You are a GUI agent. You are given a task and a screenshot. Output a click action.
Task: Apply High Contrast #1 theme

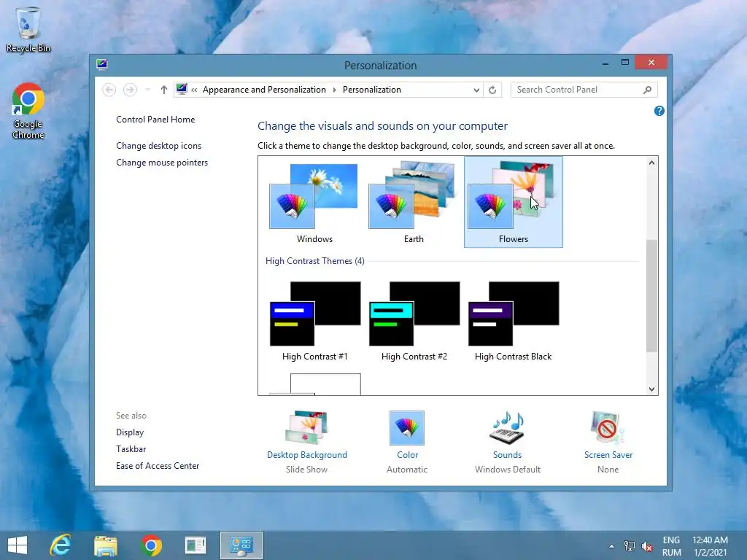pos(314,321)
